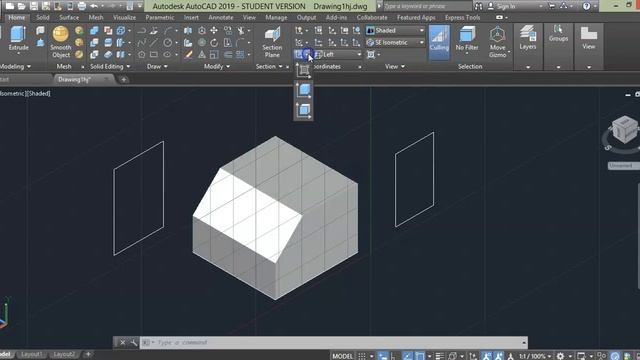
Task: Open the annotation scale 1:1 dropdown
Action: pyautogui.click(x=535, y=356)
